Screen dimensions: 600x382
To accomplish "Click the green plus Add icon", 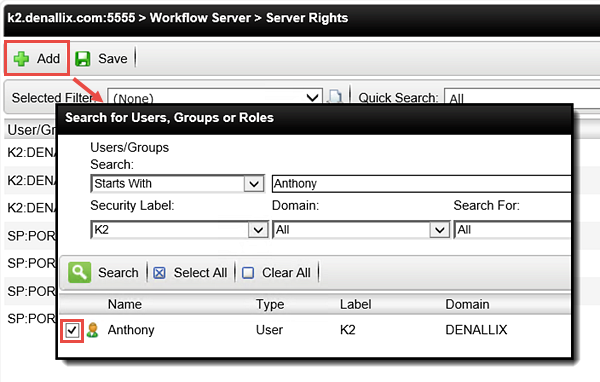I will [21, 59].
